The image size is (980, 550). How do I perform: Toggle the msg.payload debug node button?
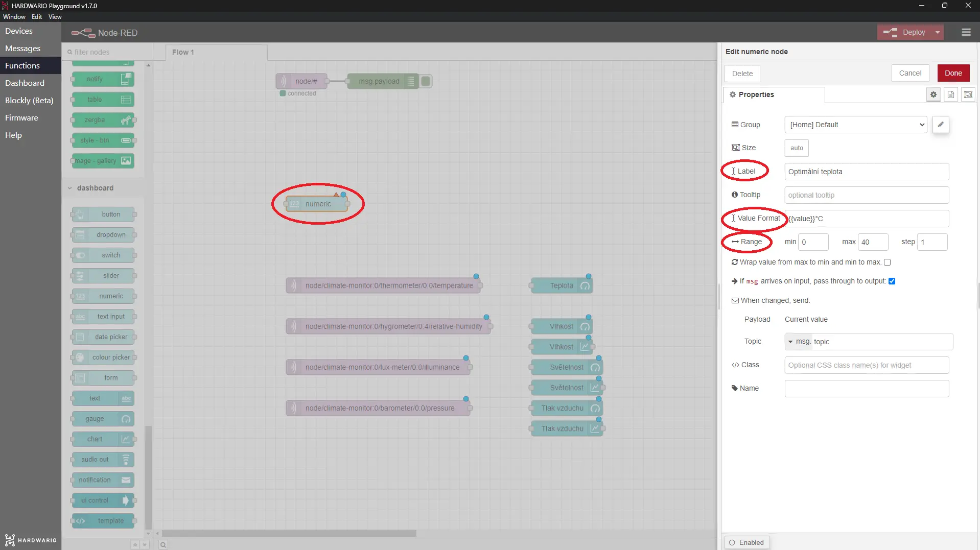tap(426, 81)
